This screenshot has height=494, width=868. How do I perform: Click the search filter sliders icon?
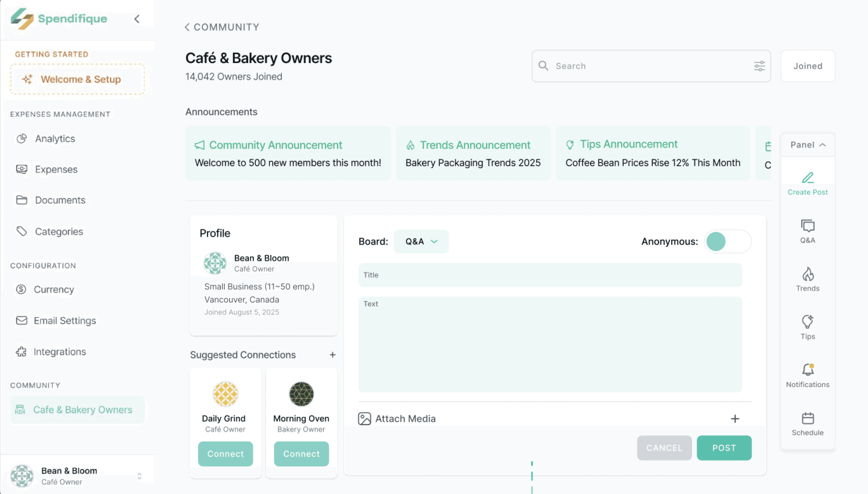pyautogui.click(x=759, y=66)
